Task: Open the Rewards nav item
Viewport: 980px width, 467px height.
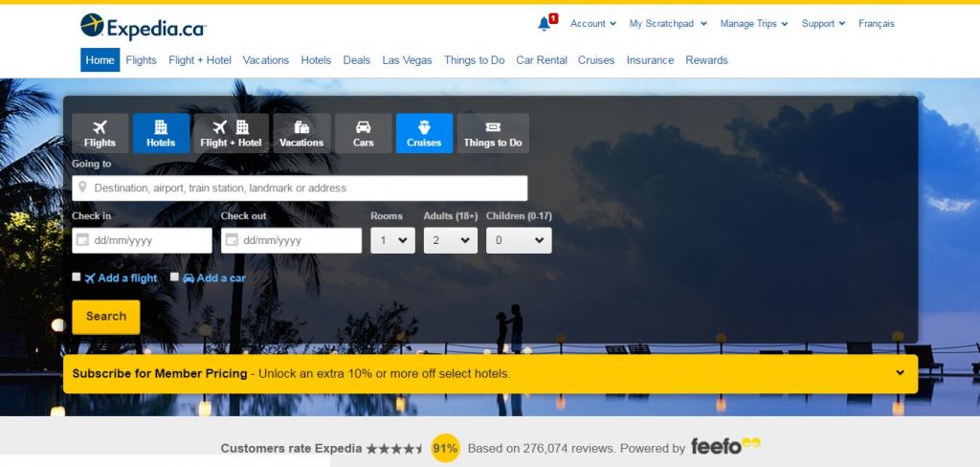Action: coord(707,60)
